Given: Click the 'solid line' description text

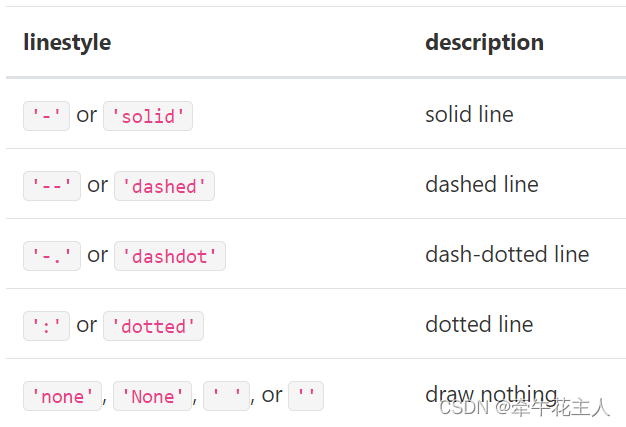Looking at the screenshot, I should (x=469, y=115).
